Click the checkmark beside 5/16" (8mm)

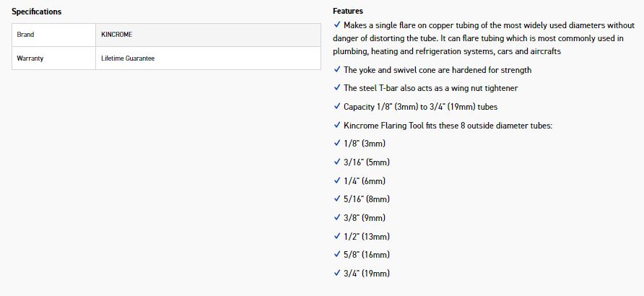click(x=337, y=199)
